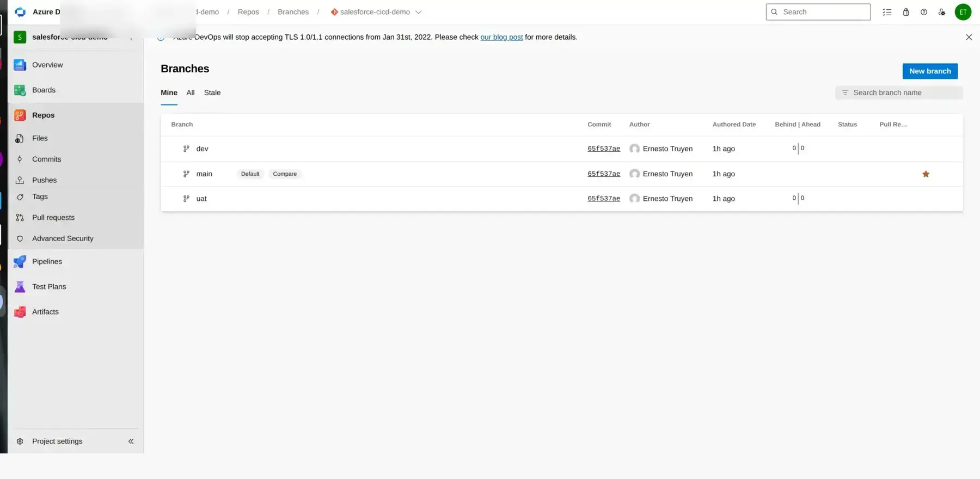Click Ernesto Truyen in dev row
Viewport: 980px width, 479px height.
tap(667, 149)
